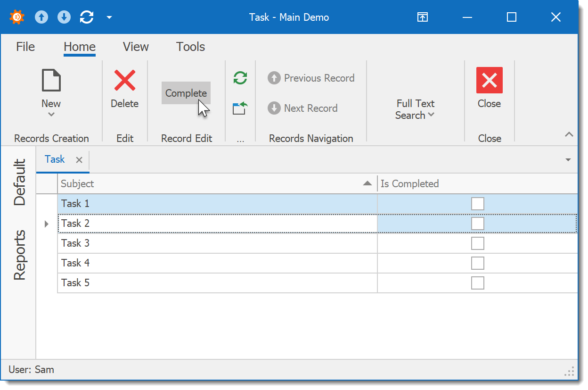
Task: Click the up arrow icon in title bar
Action: (41, 17)
